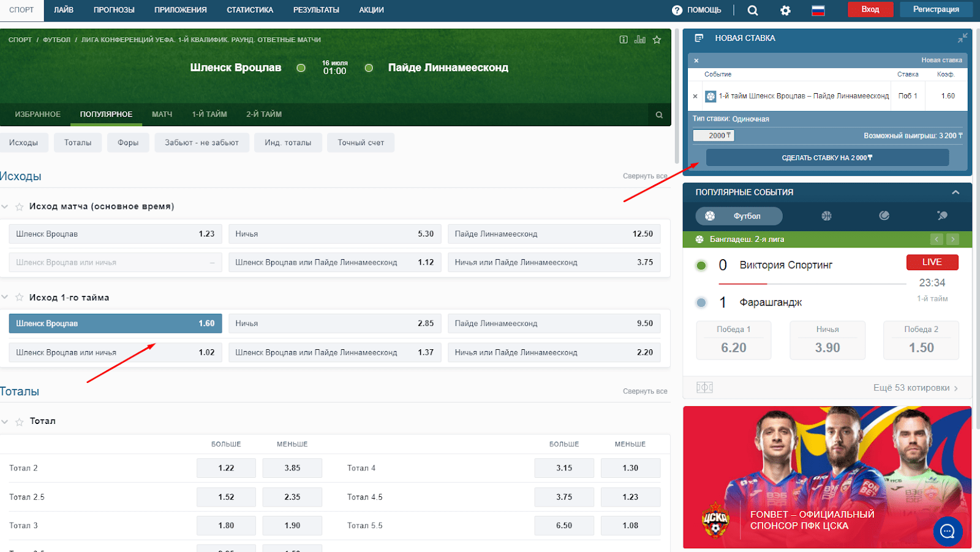Select tennis ball icon in popular events
Screen dimensions: 980x552
tap(884, 216)
